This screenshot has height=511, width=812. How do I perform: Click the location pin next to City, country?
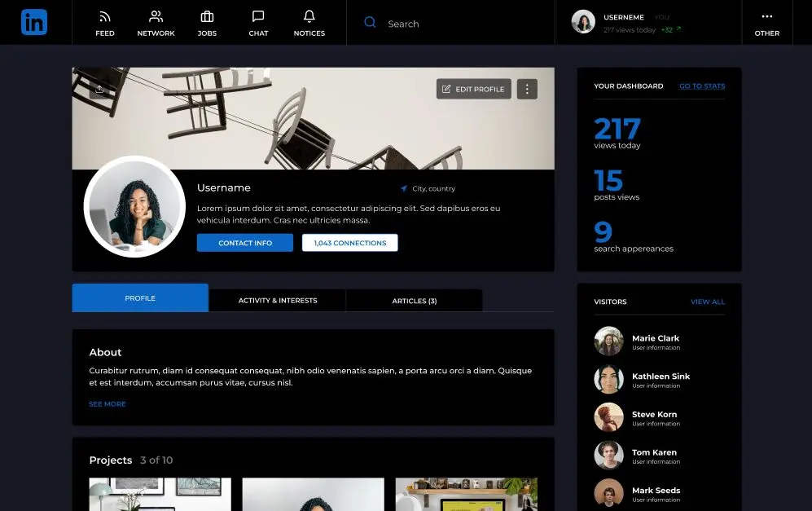404,188
